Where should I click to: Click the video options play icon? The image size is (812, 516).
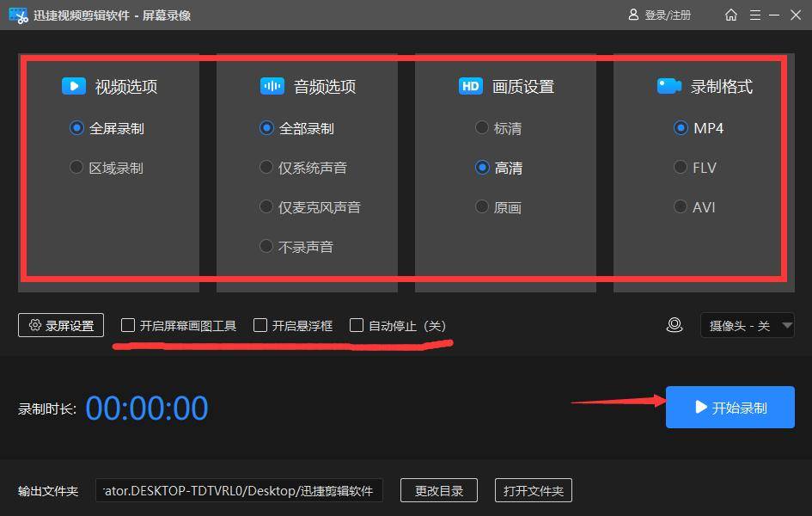tap(74, 86)
